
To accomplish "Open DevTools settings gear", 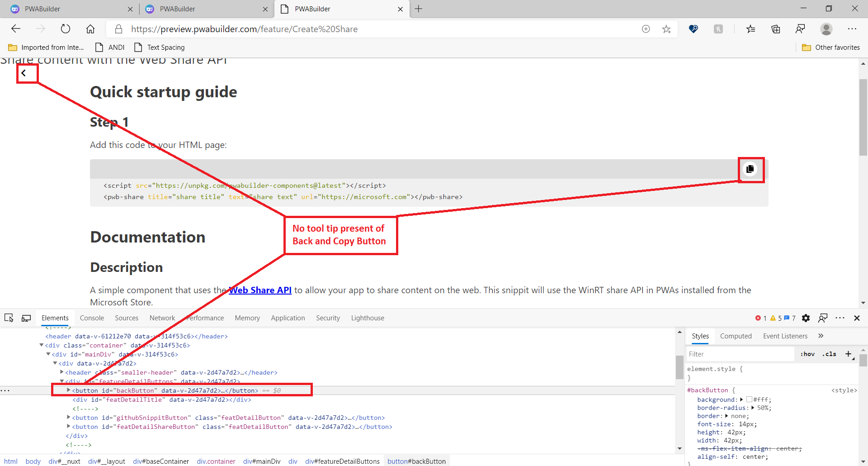I will (x=806, y=318).
